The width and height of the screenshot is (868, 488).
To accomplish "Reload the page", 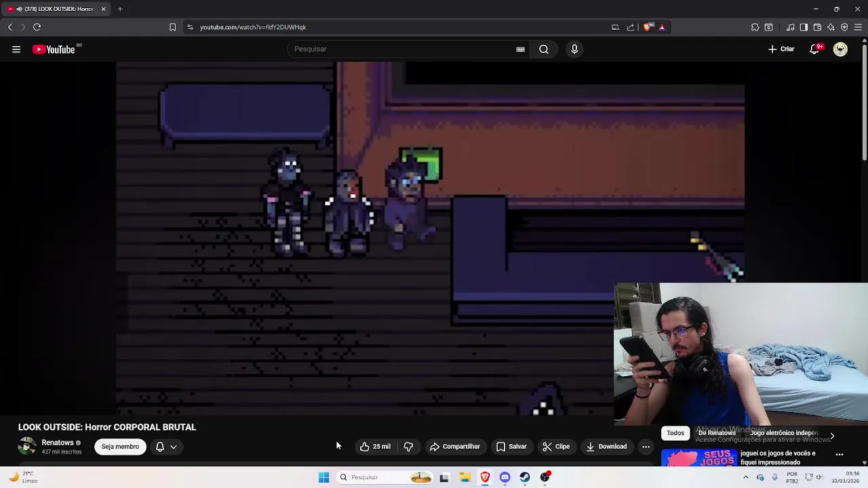I will click(37, 27).
